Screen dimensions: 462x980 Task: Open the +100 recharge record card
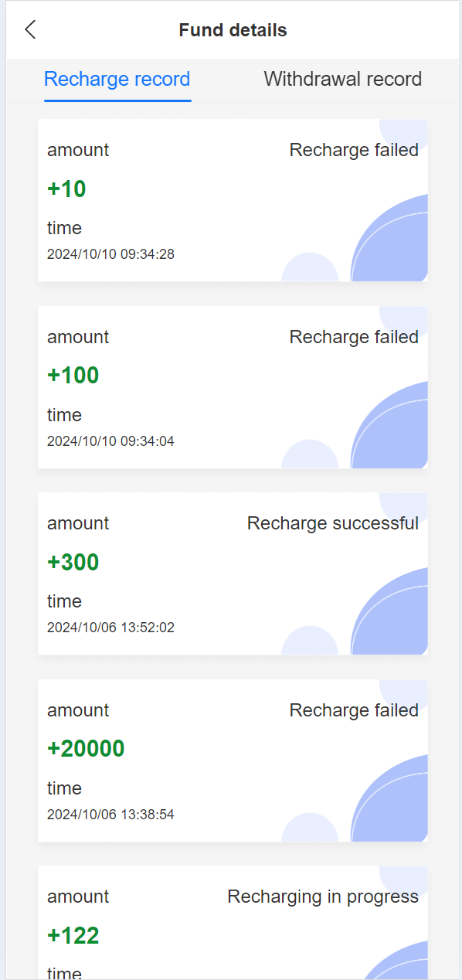tap(233, 387)
